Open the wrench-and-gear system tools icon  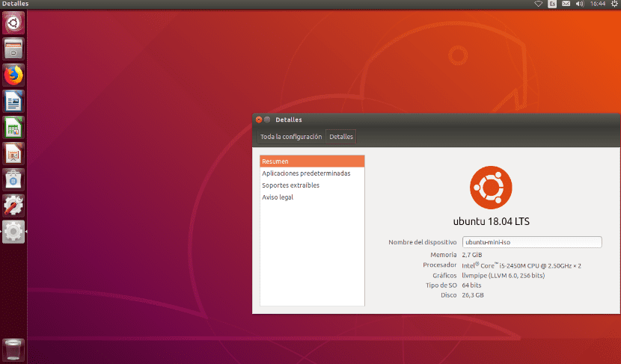(13, 206)
